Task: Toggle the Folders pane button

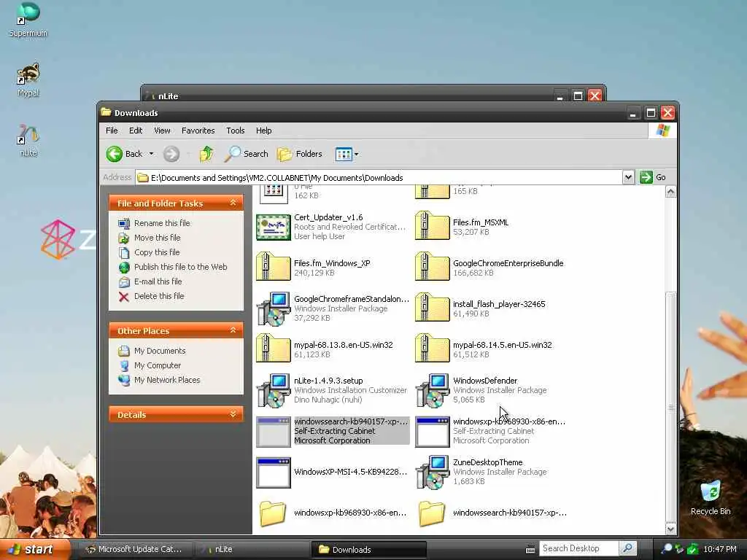Action: point(300,154)
